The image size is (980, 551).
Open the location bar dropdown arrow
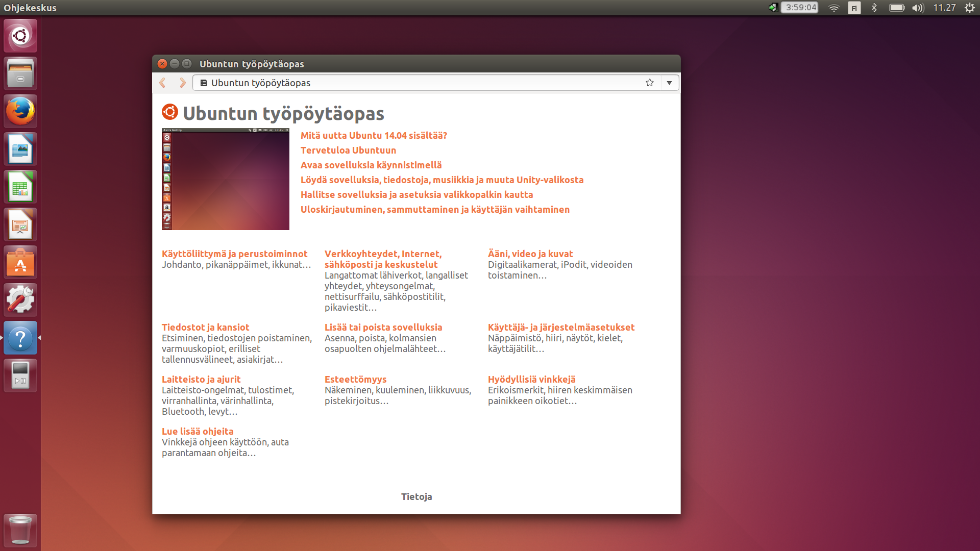click(x=669, y=83)
